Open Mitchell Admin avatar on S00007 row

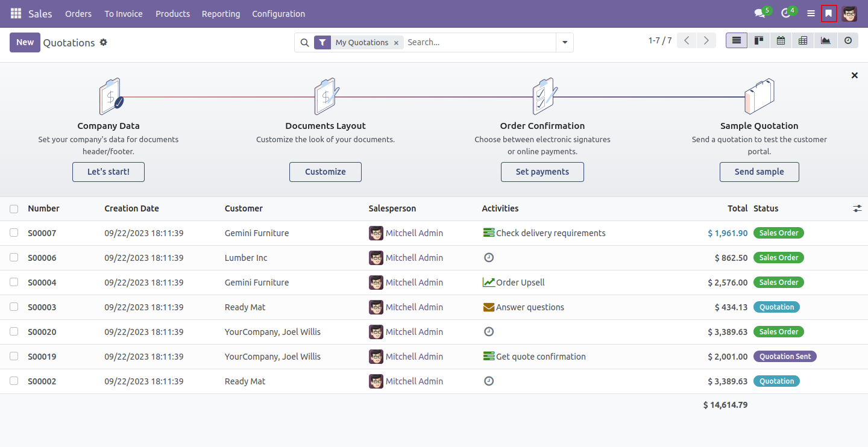[376, 233]
